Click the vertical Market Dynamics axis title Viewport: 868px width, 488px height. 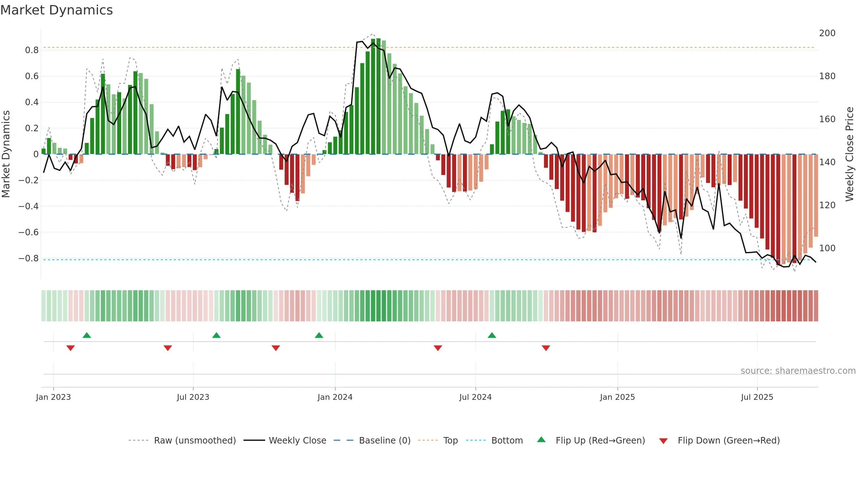point(6,154)
